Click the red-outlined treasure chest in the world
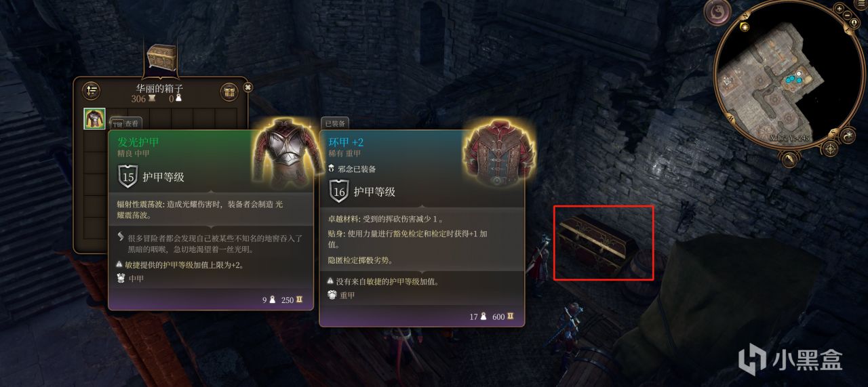 [x=604, y=242]
